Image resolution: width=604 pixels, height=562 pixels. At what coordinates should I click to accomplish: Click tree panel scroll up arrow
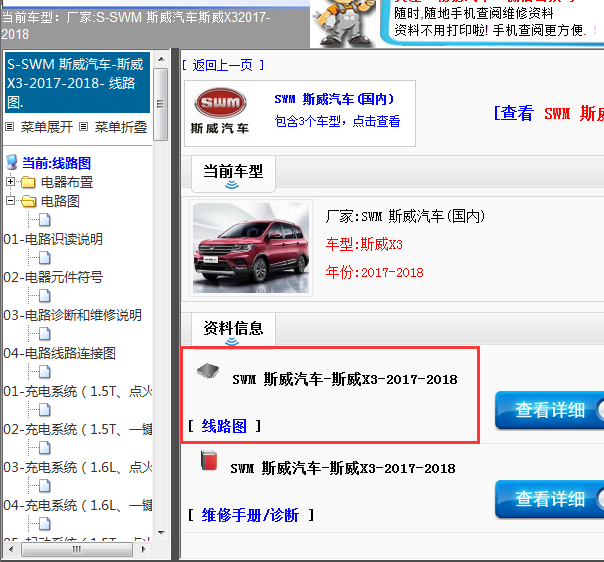[161, 59]
